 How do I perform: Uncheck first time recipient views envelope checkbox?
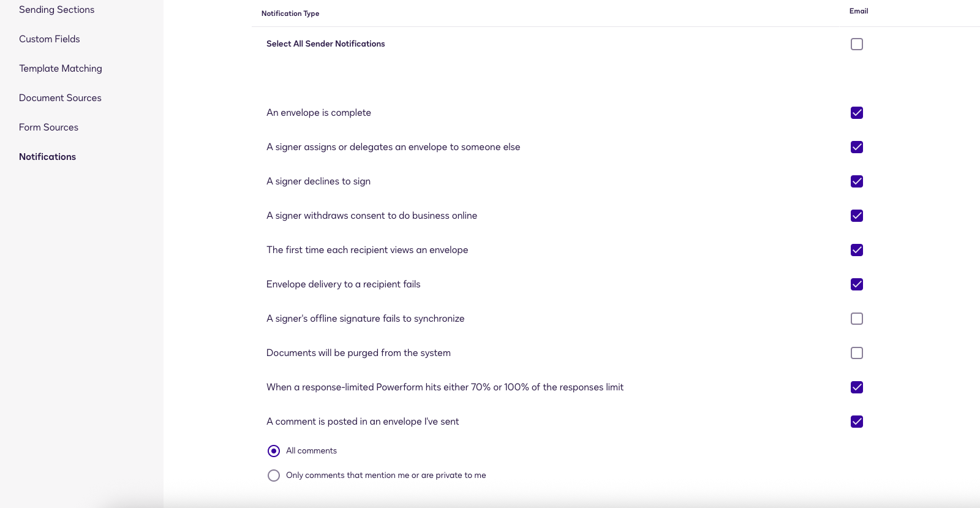point(857,250)
